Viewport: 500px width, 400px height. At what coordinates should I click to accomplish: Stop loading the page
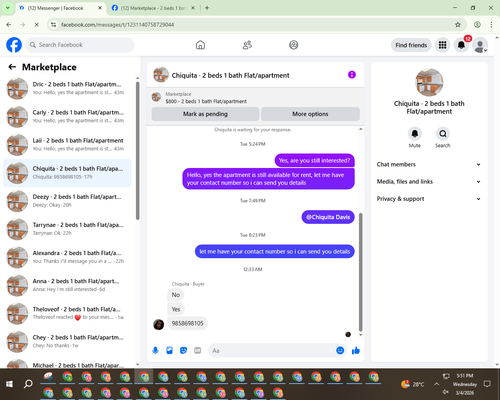tap(37, 24)
